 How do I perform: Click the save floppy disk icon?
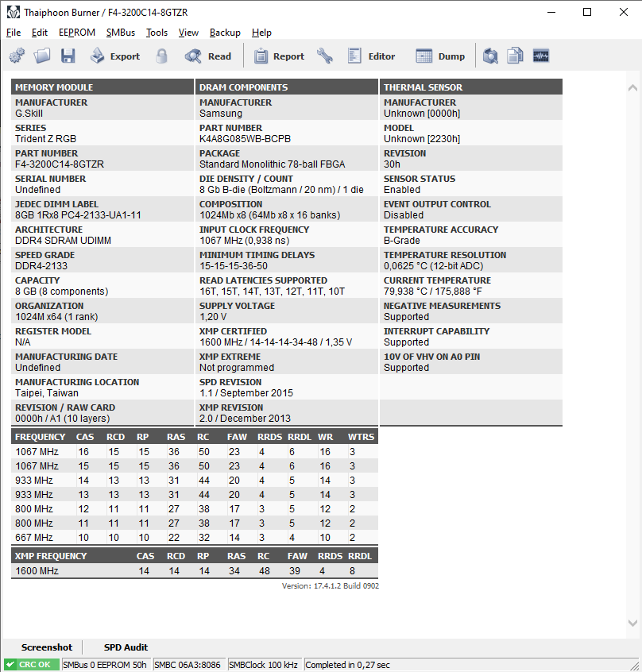coord(68,56)
